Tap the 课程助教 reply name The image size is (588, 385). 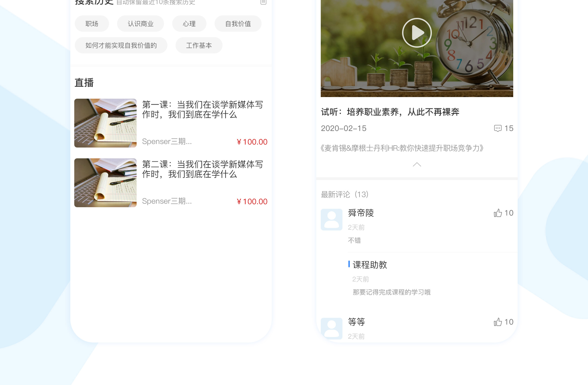click(x=370, y=265)
